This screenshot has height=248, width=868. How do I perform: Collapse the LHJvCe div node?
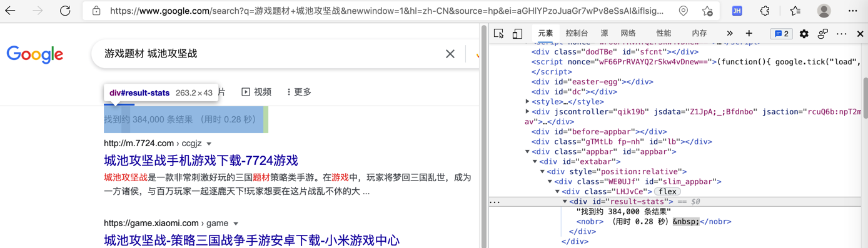coord(558,191)
